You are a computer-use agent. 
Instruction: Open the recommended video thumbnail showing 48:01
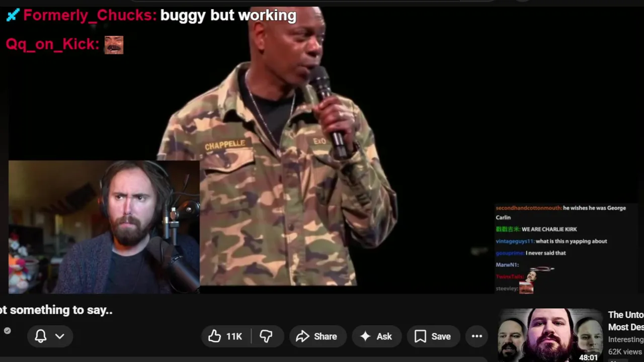549,335
